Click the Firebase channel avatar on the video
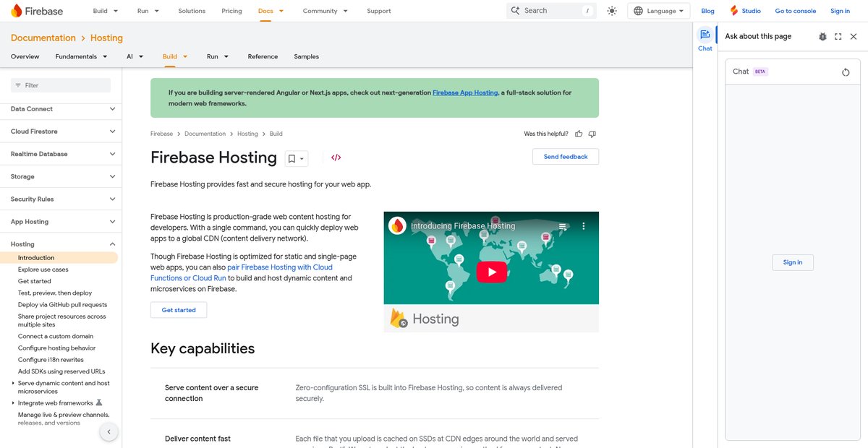The image size is (868, 448). click(x=397, y=225)
